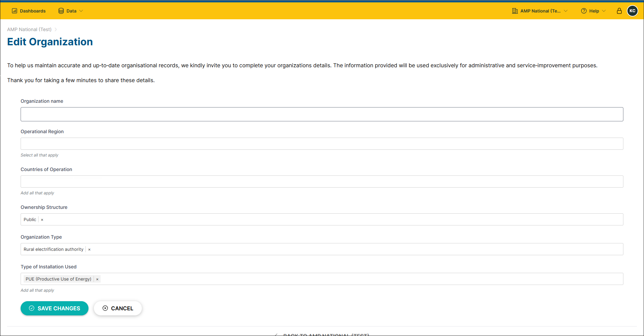Click the Edit Organization heading
Image resolution: width=644 pixels, height=336 pixels.
tap(50, 42)
